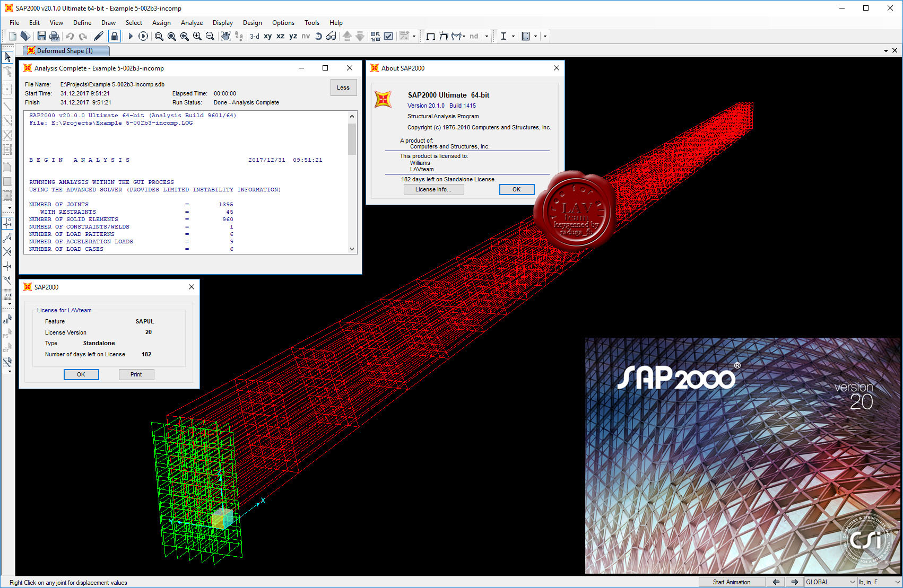This screenshot has height=588, width=903.
Task: Click the Select All 'all' icon
Action: tap(7, 320)
